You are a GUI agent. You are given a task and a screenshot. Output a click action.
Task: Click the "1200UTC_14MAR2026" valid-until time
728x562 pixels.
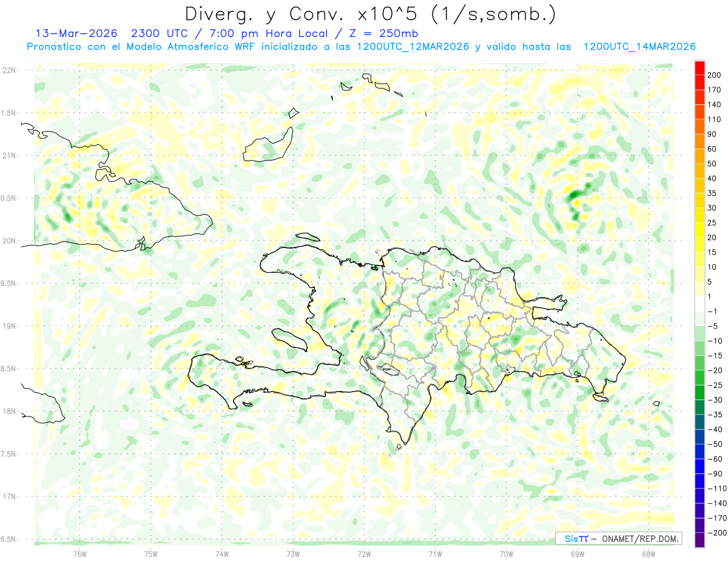[639, 47]
